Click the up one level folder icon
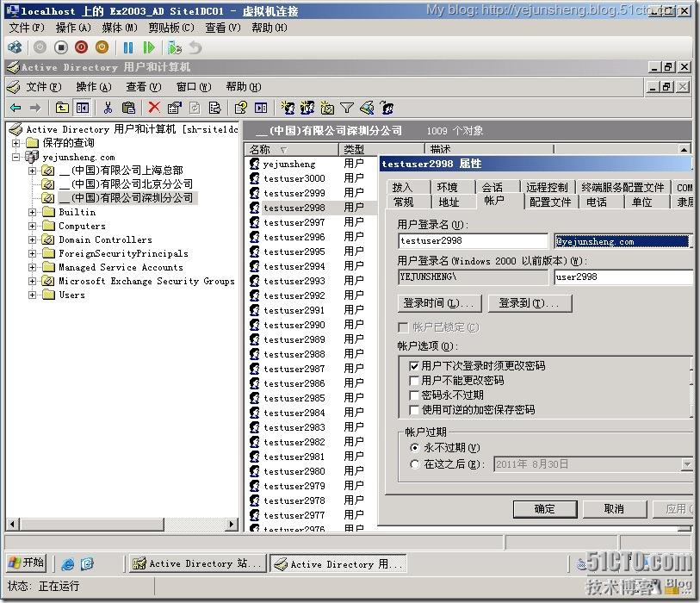 [x=62, y=108]
